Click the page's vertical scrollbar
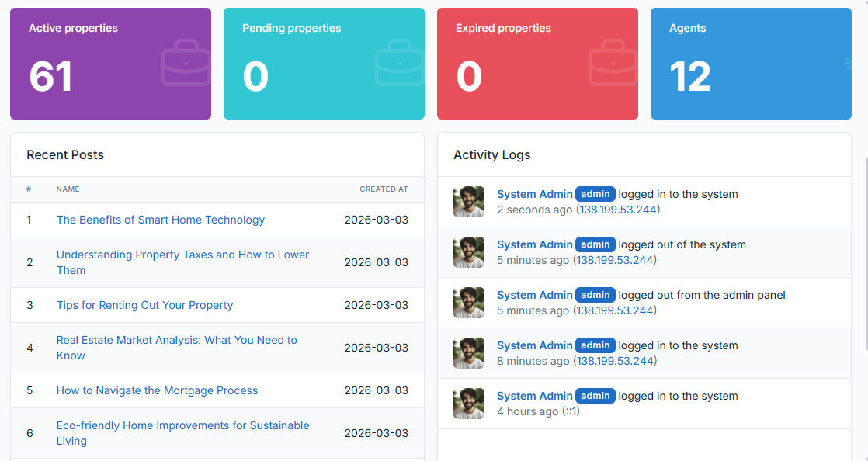 [x=866, y=233]
